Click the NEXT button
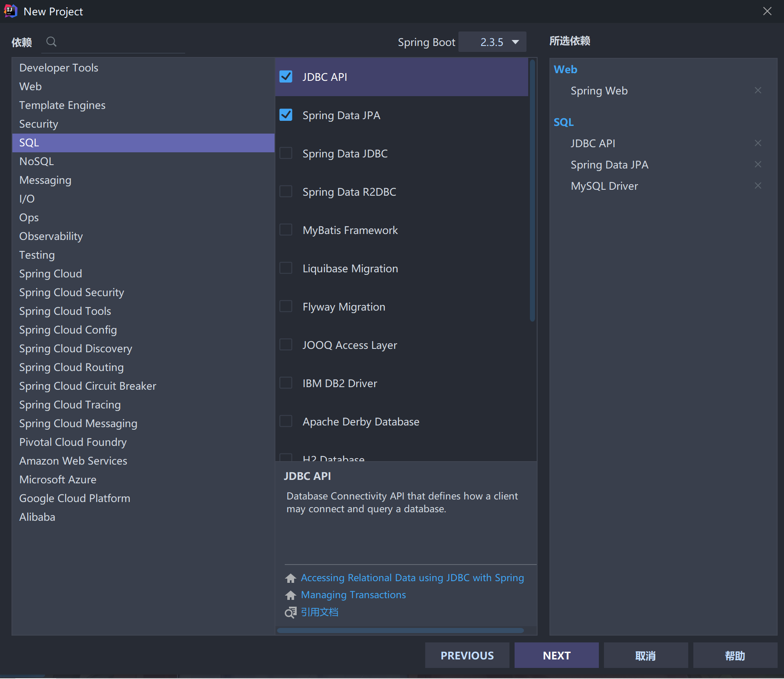This screenshot has height=679, width=784. click(x=557, y=655)
